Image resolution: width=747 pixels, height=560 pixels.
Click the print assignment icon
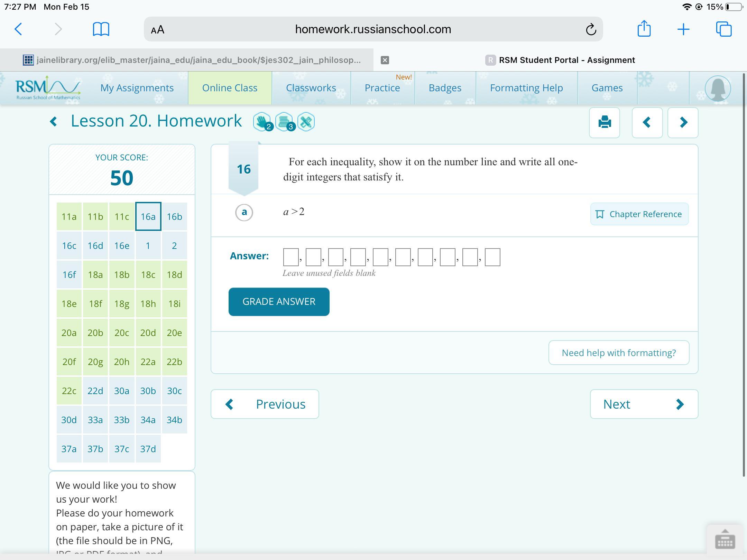click(x=604, y=122)
